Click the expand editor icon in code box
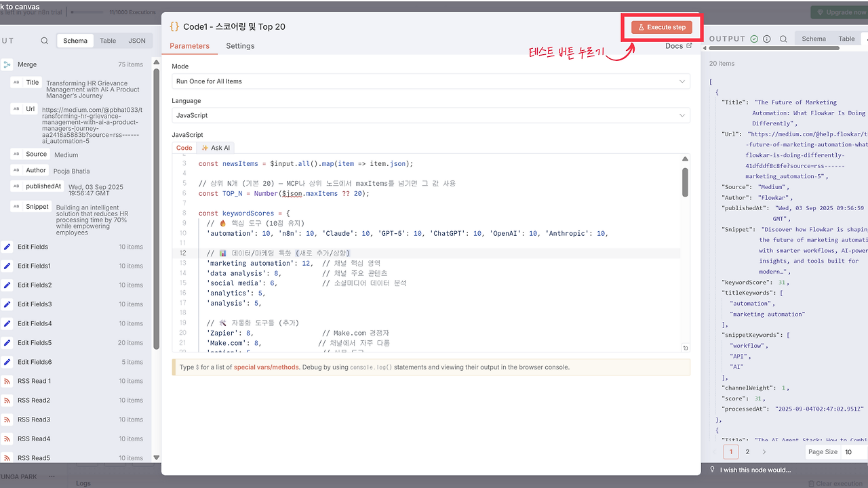Viewport: 868px width, 488px height. click(686, 348)
